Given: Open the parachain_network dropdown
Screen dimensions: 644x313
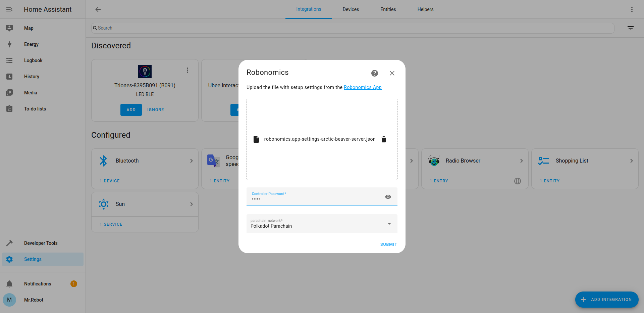Looking at the screenshot, I should tap(322, 224).
